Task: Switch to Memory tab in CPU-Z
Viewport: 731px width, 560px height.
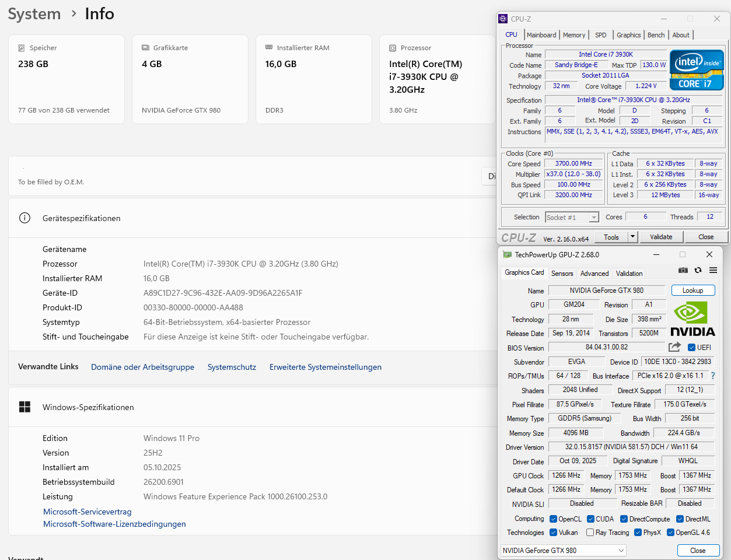Action: pos(574,35)
